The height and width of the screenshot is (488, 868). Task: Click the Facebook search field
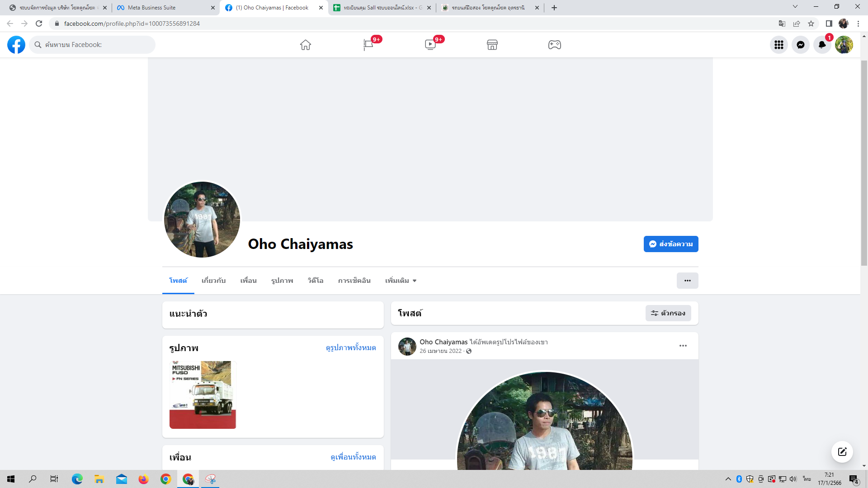pos(93,45)
